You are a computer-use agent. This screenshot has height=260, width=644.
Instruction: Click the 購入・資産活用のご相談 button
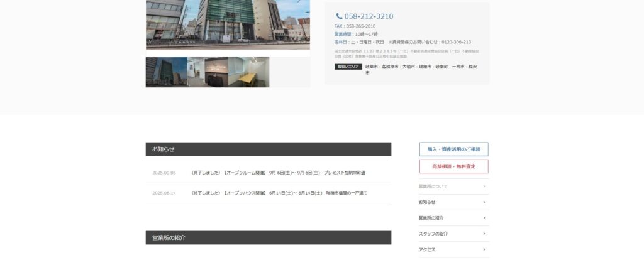click(453, 149)
